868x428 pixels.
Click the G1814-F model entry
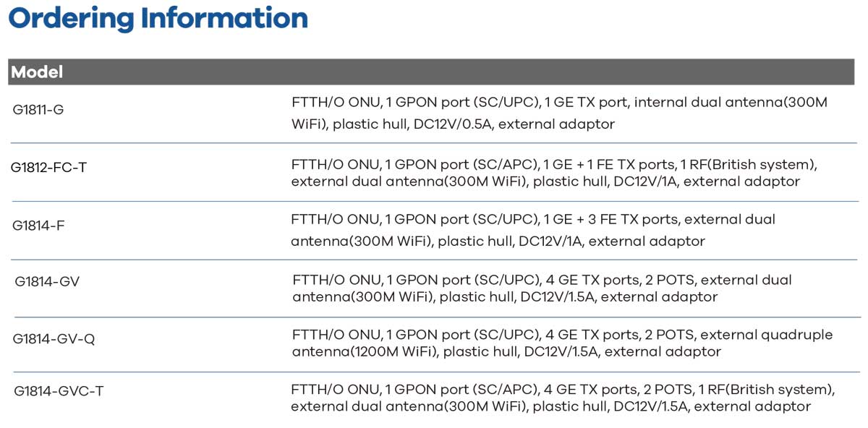pos(38,225)
